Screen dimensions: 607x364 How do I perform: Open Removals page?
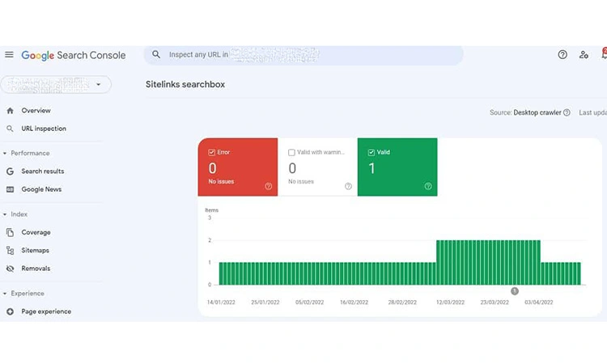36,269
